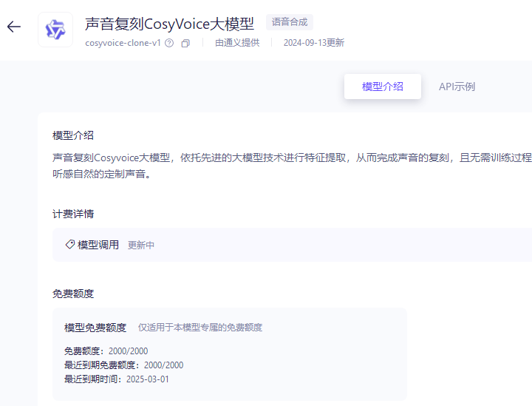
Task: Click the 免费额度 section heading
Action: pos(73,294)
